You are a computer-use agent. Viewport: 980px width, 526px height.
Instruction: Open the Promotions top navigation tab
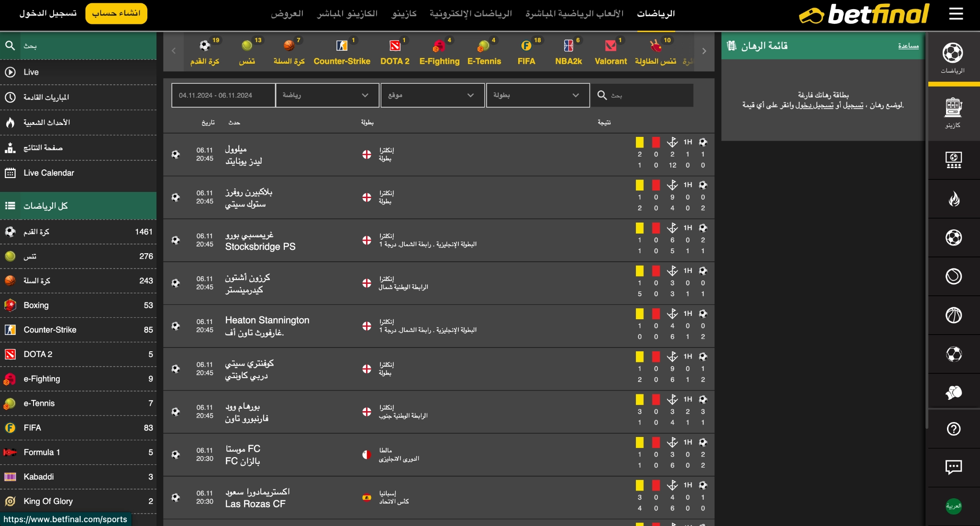click(287, 13)
